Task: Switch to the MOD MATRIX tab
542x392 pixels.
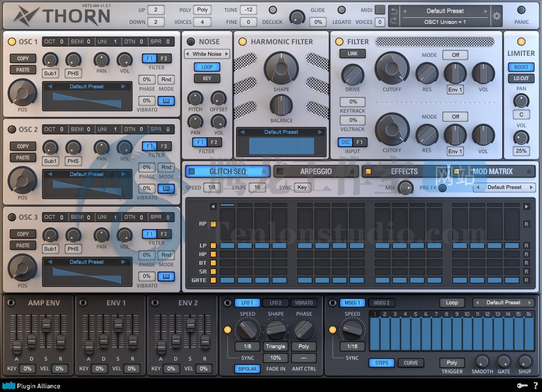Action: pyautogui.click(x=493, y=171)
